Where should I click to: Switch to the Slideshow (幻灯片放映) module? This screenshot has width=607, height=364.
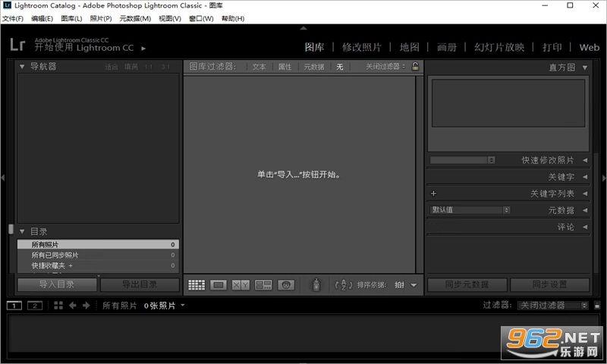pyautogui.click(x=499, y=47)
